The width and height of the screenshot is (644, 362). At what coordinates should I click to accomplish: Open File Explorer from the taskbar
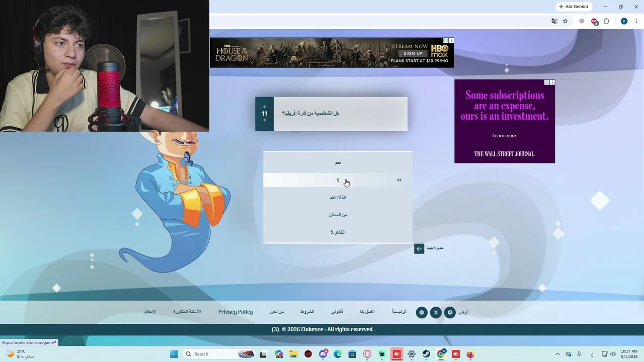tap(293, 354)
